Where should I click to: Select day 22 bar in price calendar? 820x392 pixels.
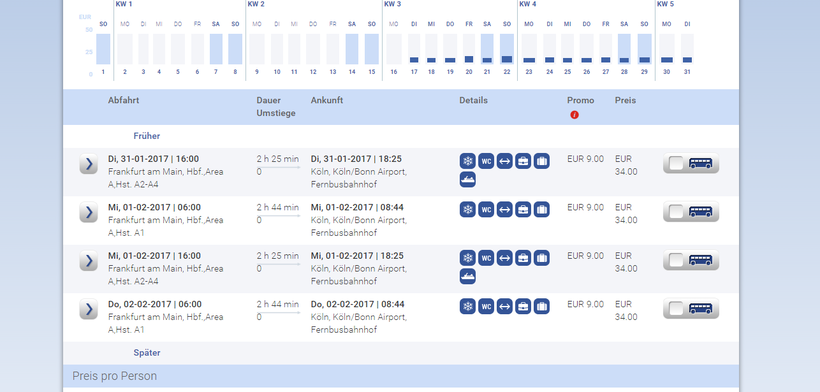point(507,49)
